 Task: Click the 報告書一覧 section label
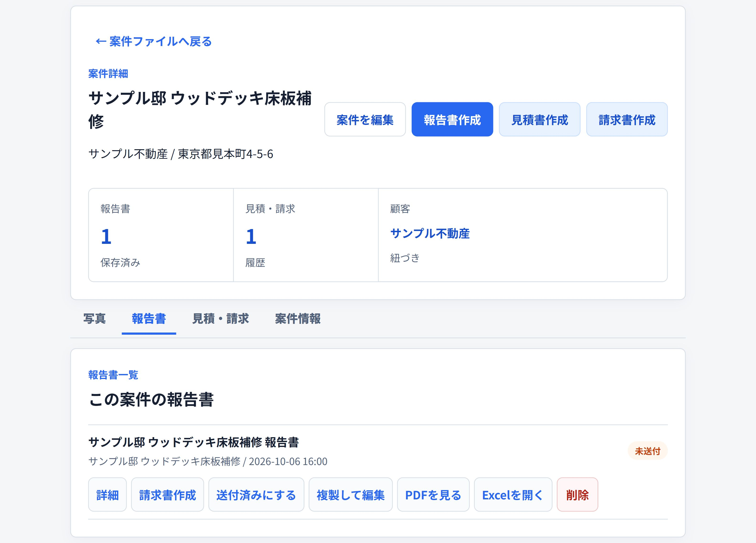[113, 375]
